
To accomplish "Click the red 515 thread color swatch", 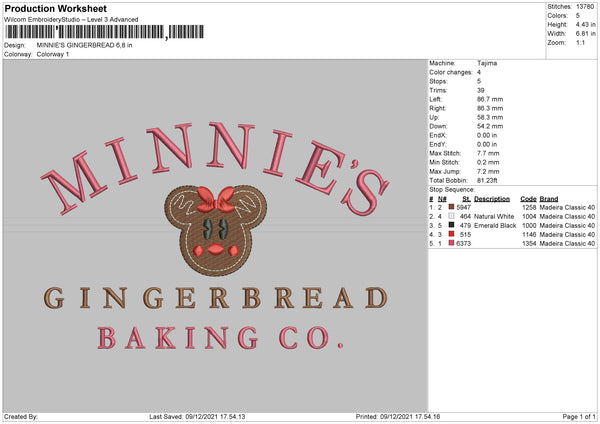I will coord(451,234).
